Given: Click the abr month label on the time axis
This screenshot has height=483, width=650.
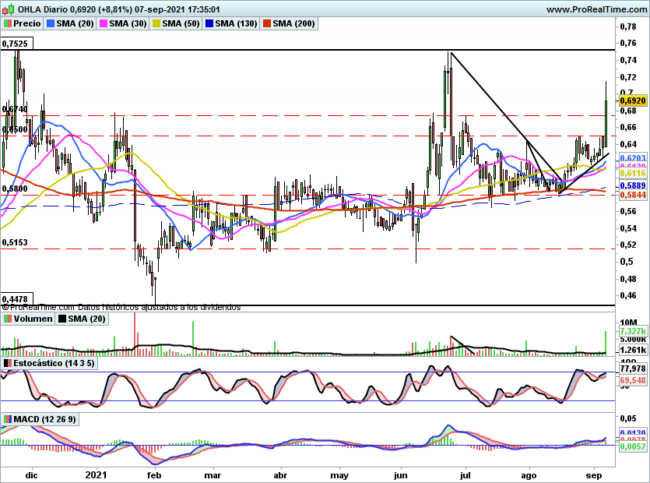Looking at the screenshot, I should [280, 475].
